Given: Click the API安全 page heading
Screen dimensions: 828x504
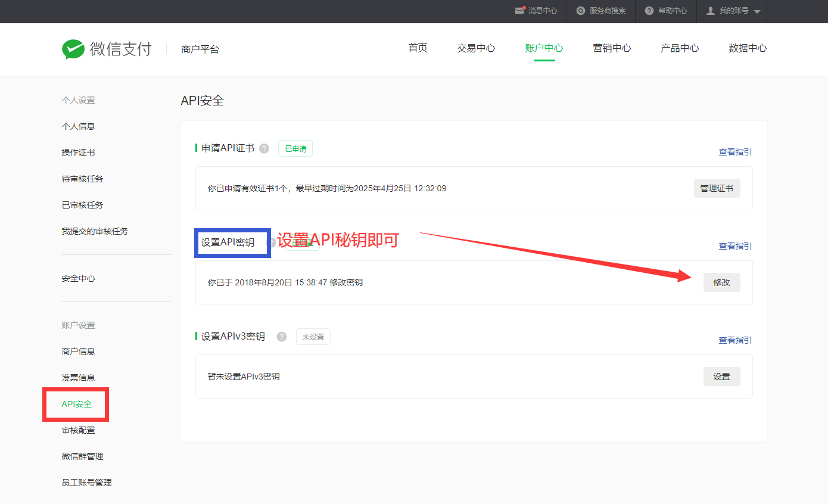Looking at the screenshot, I should click(203, 101).
